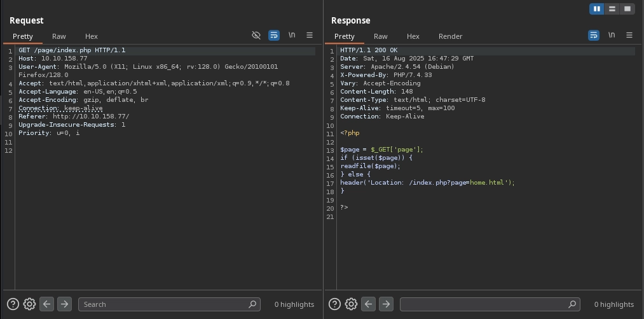Select combined tabbed layout view
644x319 pixels.
point(627,9)
